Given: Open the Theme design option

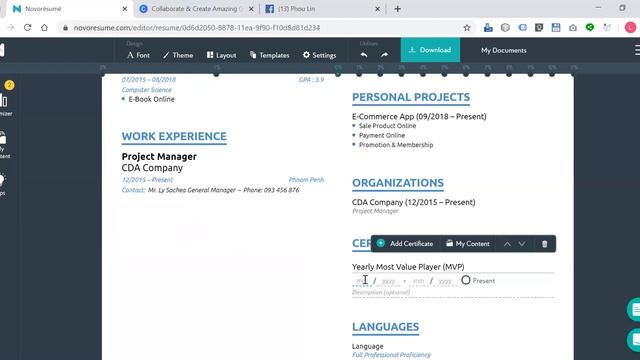Looking at the screenshot, I should (x=178, y=55).
